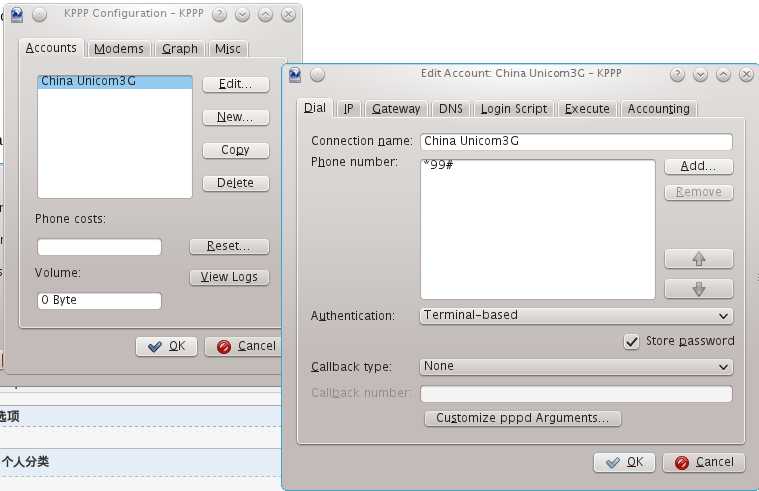Image resolution: width=759 pixels, height=491 pixels.
Task: Click KPPP app icon in Edit Account titlebar
Action: [295, 75]
